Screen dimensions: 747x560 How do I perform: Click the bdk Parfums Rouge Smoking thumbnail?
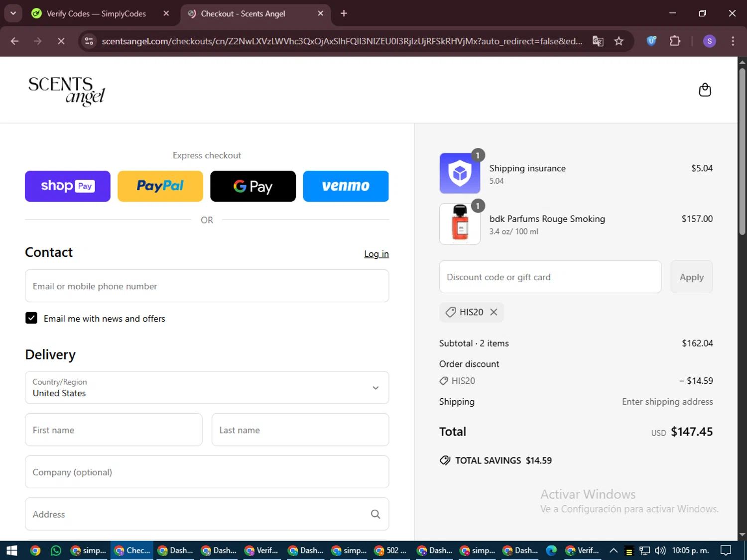tap(460, 224)
